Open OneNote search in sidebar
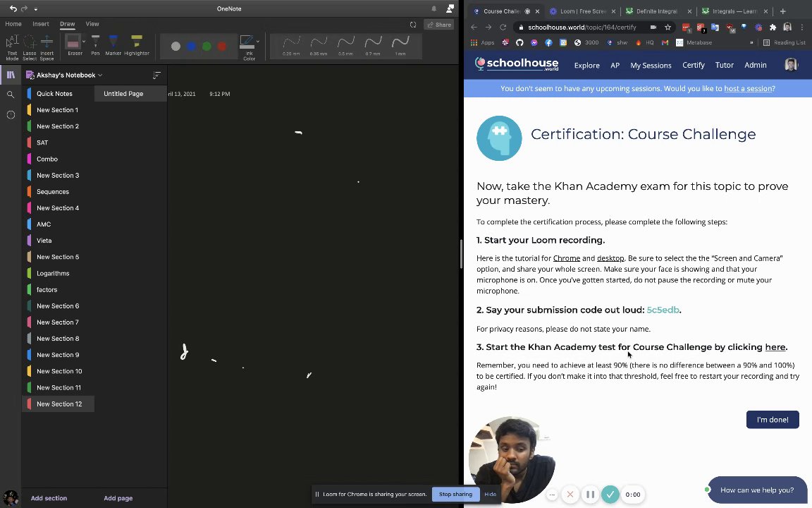The height and width of the screenshot is (508, 812). 11,95
